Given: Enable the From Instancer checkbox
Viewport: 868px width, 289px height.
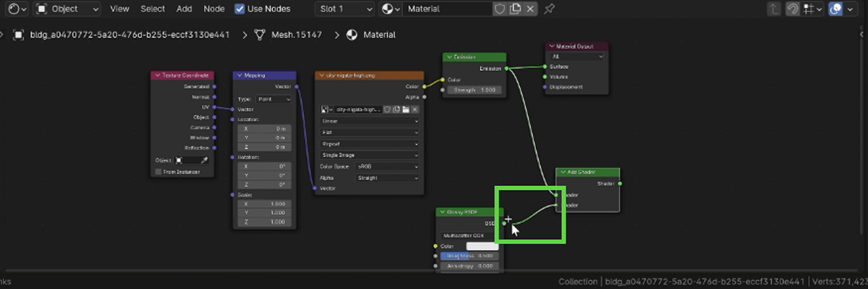Looking at the screenshot, I should (x=158, y=172).
